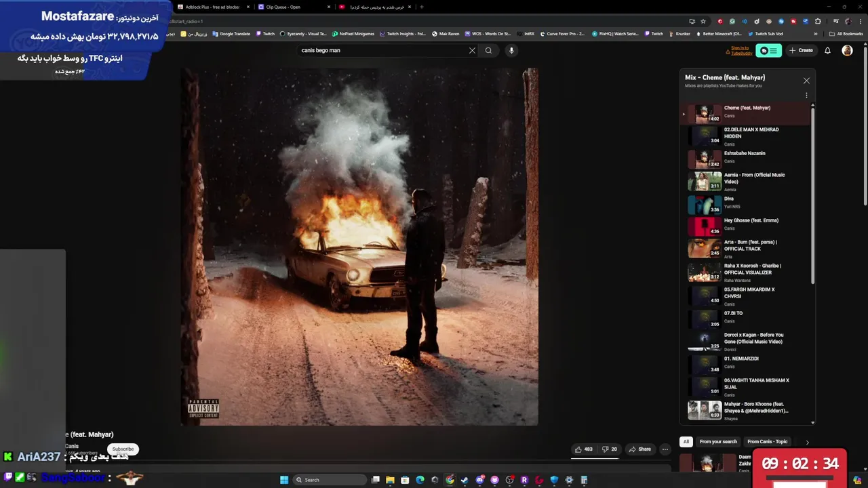This screenshot has width=868, height=488.
Task: Play '05.FARGH MIKARDIM X CHVRSI'
Action: (x=747, y=296)
